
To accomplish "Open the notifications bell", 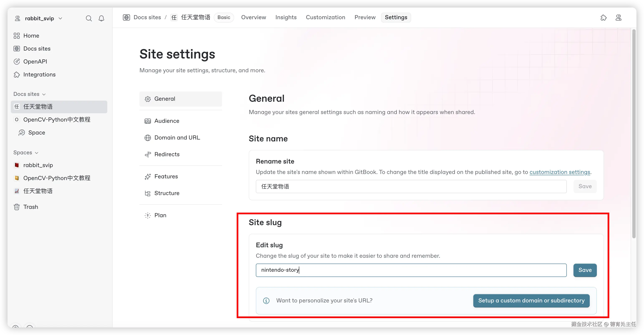I will (x=101, y=19).
